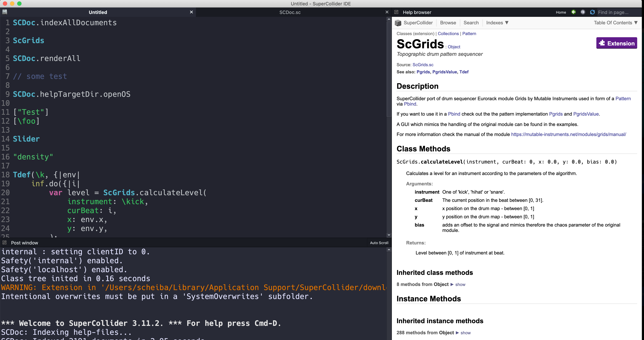Toggle Auto Scroll in the Post window
Viewport: 644px width, 340px height.
point(379,243)
